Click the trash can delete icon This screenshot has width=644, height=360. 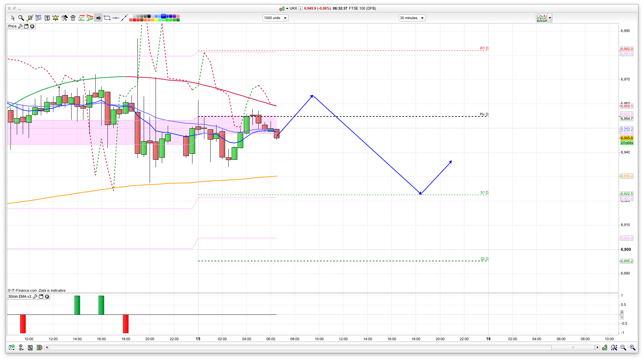tap(73, 18)
